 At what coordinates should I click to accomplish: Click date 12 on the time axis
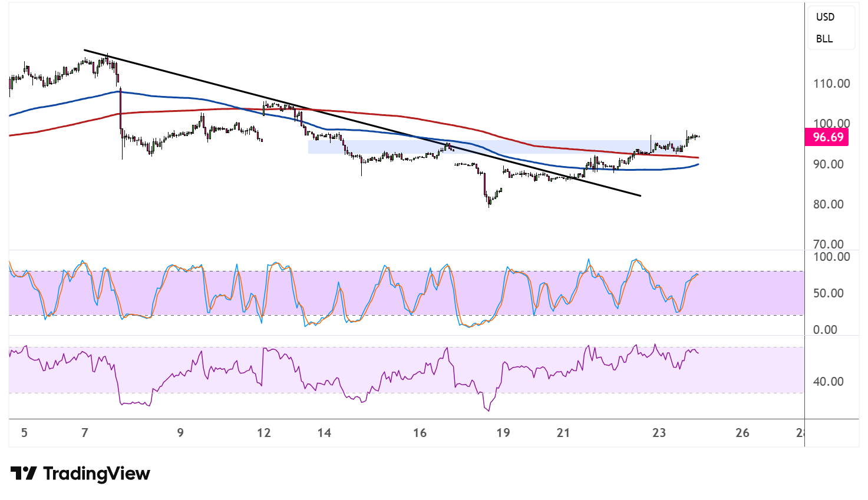coord(263,433)
